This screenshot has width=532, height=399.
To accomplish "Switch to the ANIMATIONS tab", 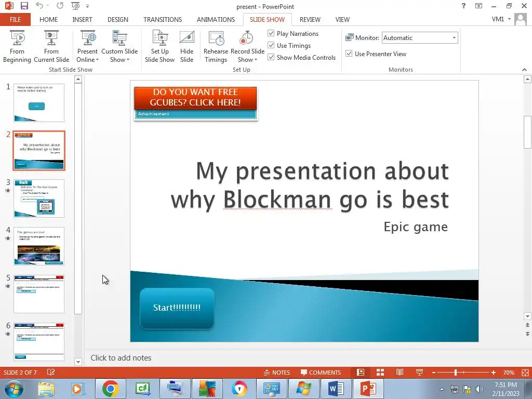I will pos(216,19).
